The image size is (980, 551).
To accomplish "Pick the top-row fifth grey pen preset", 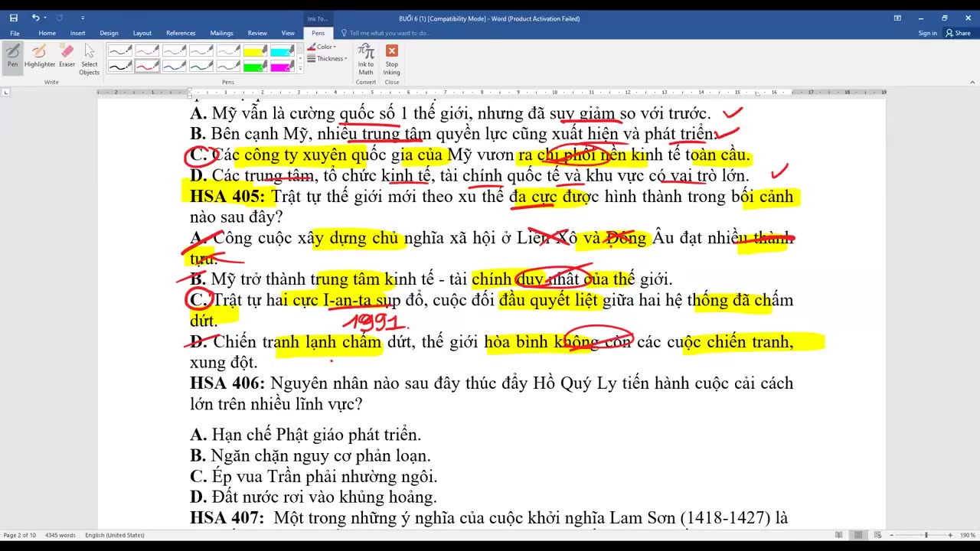I will pos(228,51).
